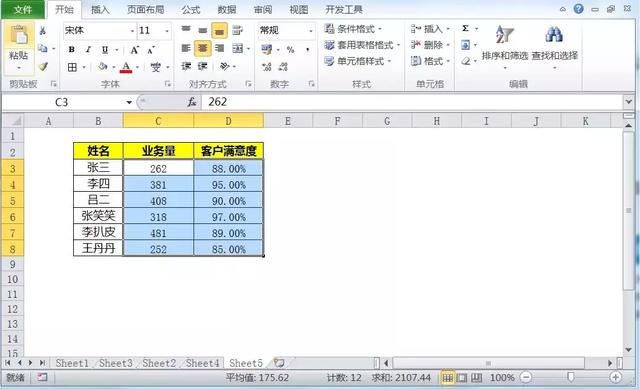Switch to Formulas (公式) tab

[191, 9]
